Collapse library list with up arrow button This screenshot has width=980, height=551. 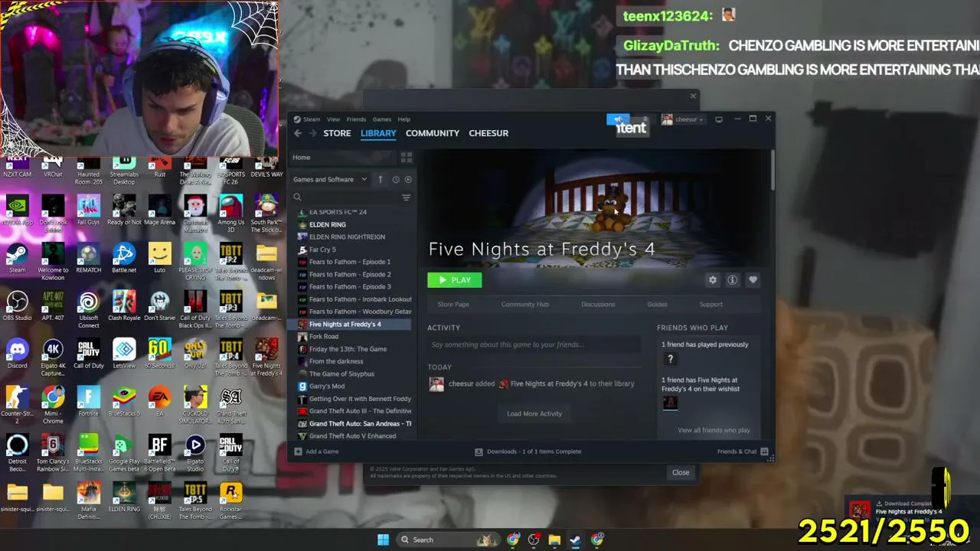381,179
